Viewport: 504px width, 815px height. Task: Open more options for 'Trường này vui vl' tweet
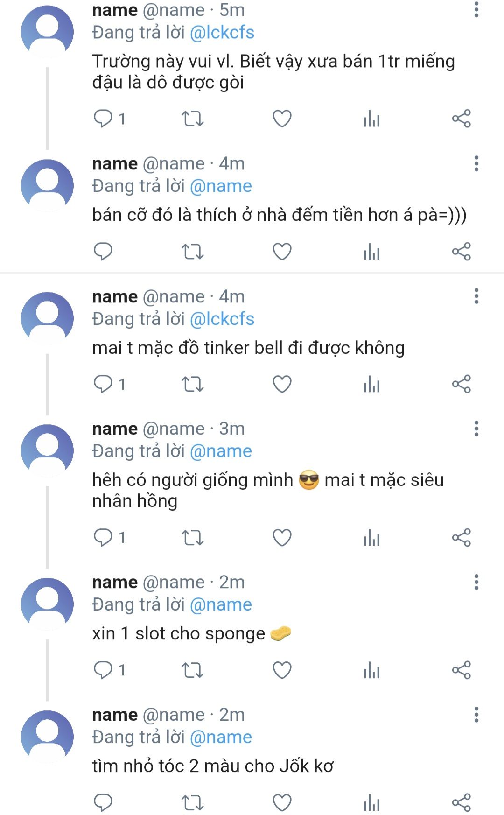476,9
